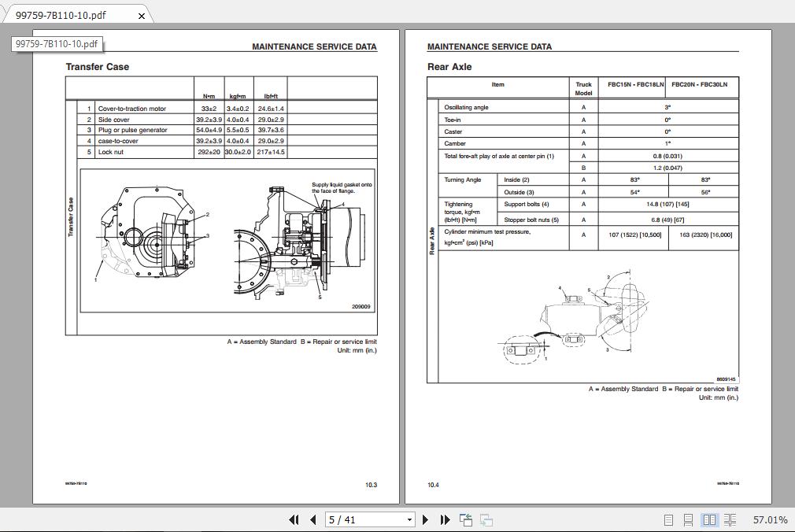Viewport: 795px width, 532px height.
Task: Toggle continuous facing pages layout
Action: tap(730, 519)
